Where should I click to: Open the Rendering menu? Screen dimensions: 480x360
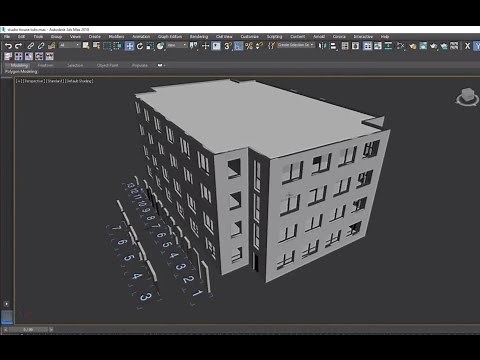[199, 37]
